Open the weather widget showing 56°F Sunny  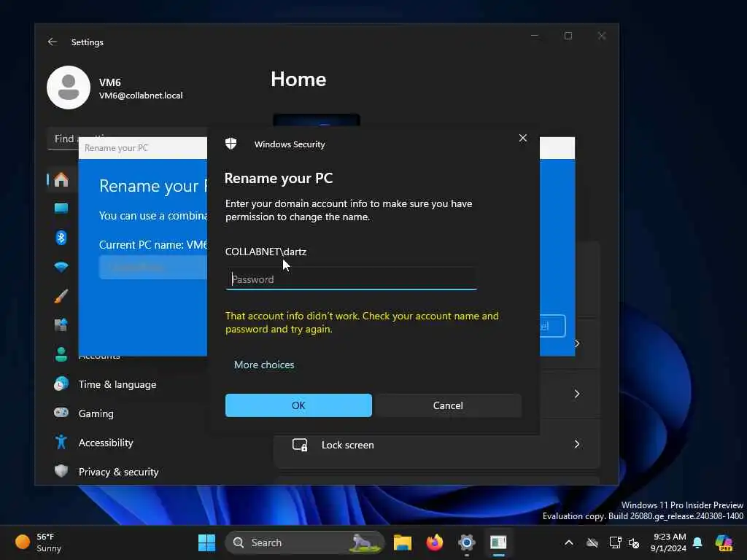[x=39, y=542]
